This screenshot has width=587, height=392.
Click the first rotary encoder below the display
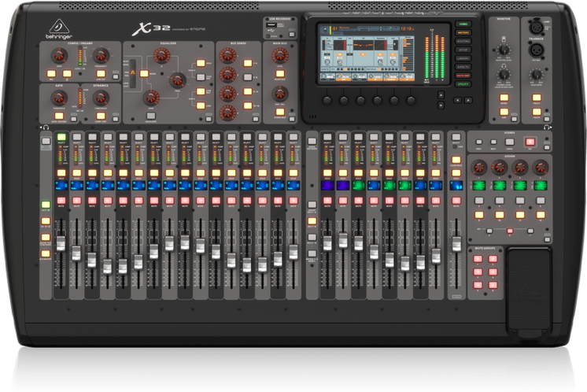(x=327, y=100)
